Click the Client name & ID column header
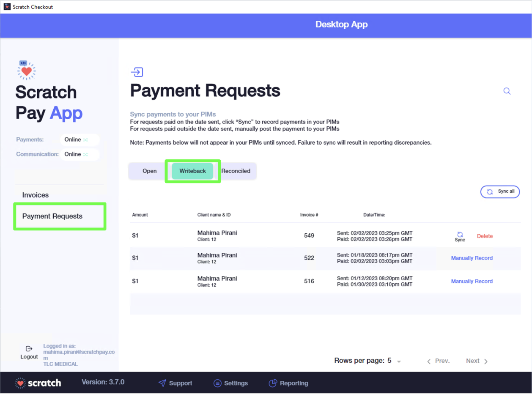Viewport: 532px width, 394px height. 214,215
